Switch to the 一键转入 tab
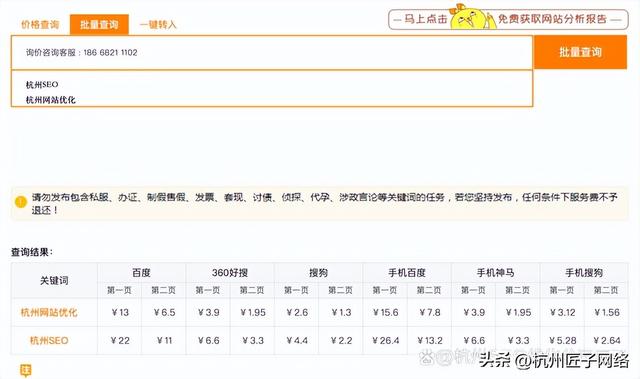This screenshot has width=640, height=379. click(x=158, y=25)
